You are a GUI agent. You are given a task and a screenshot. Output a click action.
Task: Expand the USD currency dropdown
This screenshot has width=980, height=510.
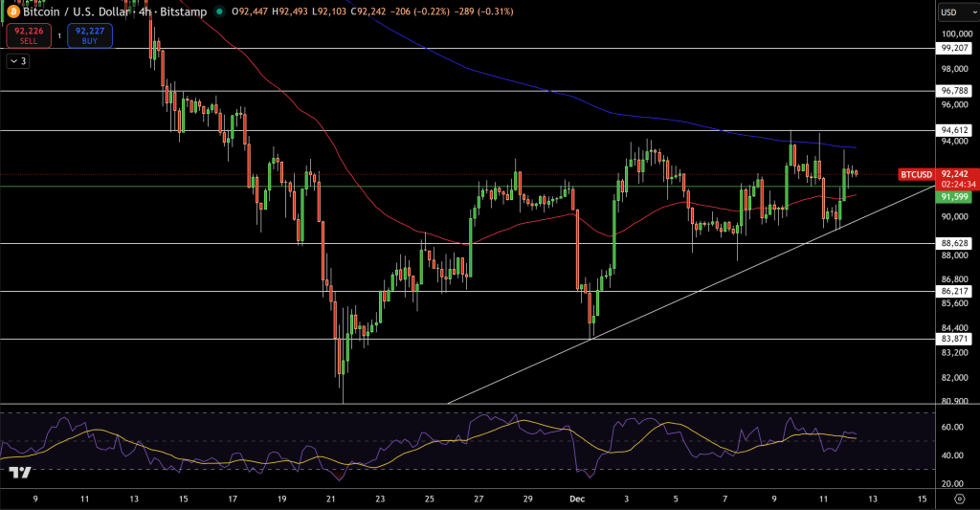[x=959, y=11]
